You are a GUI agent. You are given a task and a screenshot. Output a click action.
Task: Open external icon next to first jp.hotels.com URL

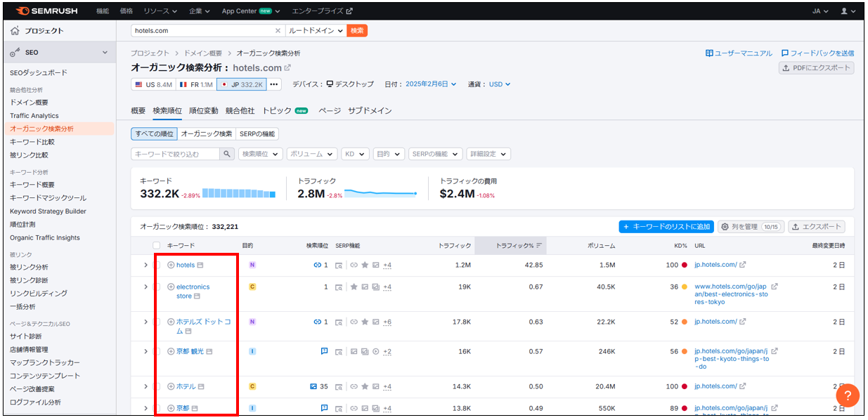743,265
